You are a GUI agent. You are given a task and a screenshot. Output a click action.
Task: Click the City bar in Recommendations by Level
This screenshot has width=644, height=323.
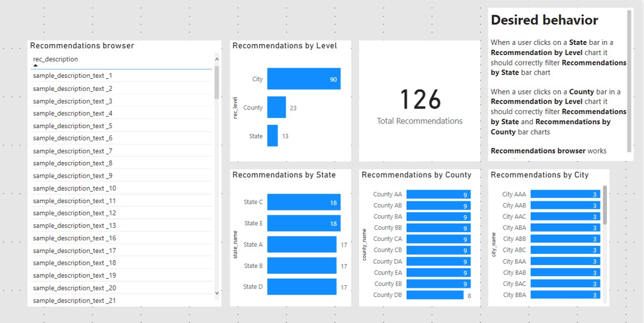[x=304, y=79]
